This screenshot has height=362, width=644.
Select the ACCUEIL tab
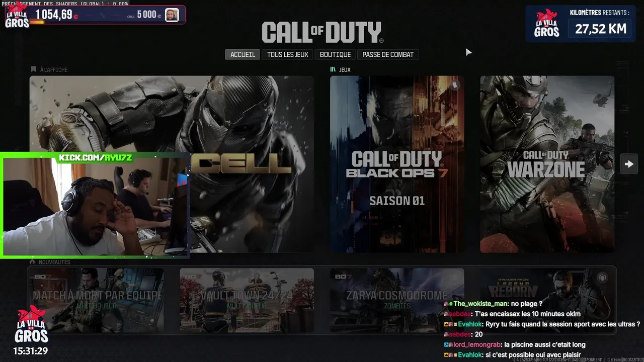[x=243, y=54]
